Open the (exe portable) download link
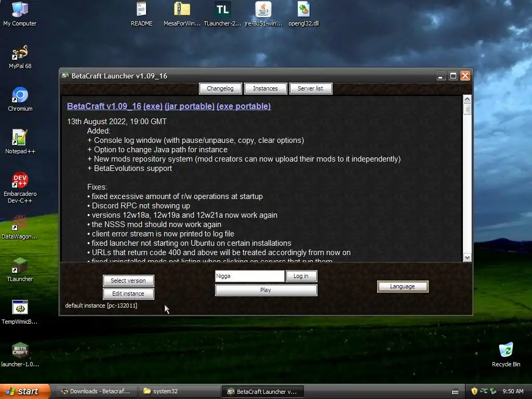 tap(244, 106)
